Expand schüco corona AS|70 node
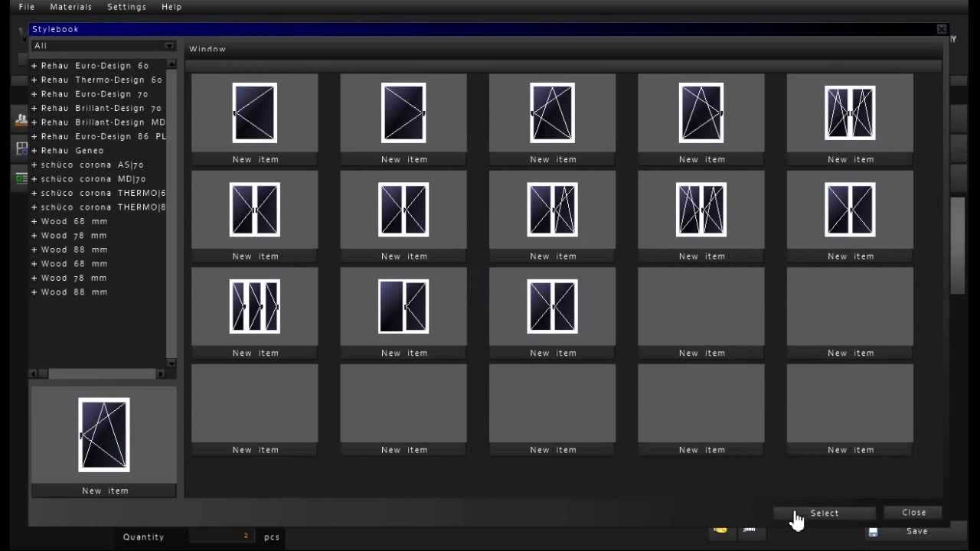 [x=34, y=165]
